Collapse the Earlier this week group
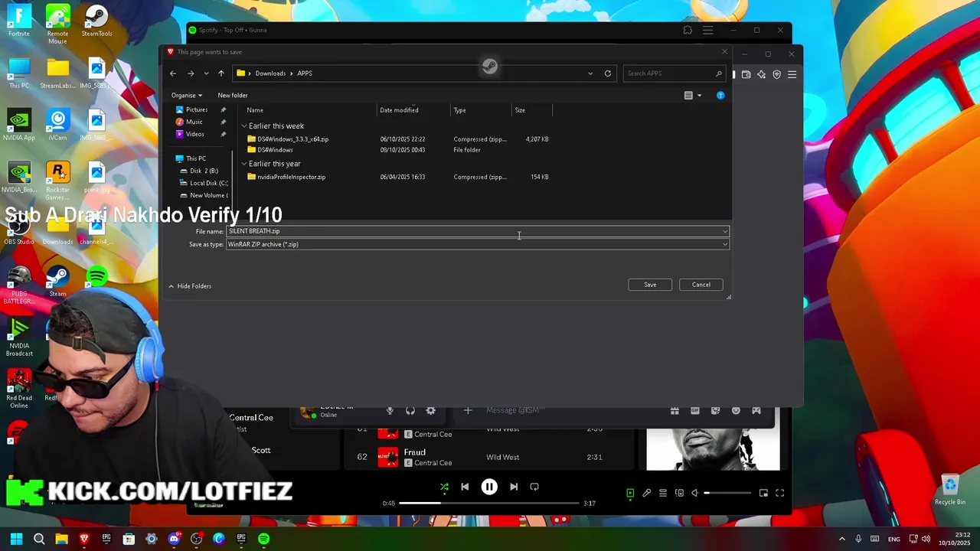The height and width of the screenshot is (551, 980). (244, 126)
